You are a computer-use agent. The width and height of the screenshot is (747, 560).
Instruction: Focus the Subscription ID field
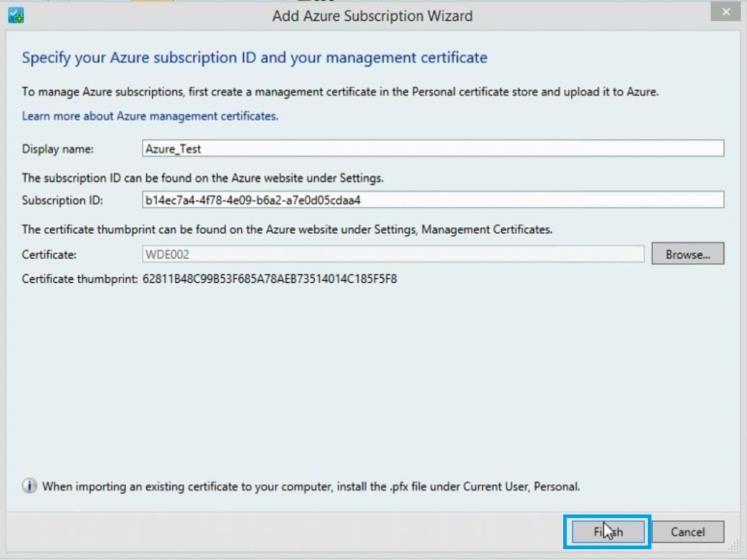tap(433, 200)
